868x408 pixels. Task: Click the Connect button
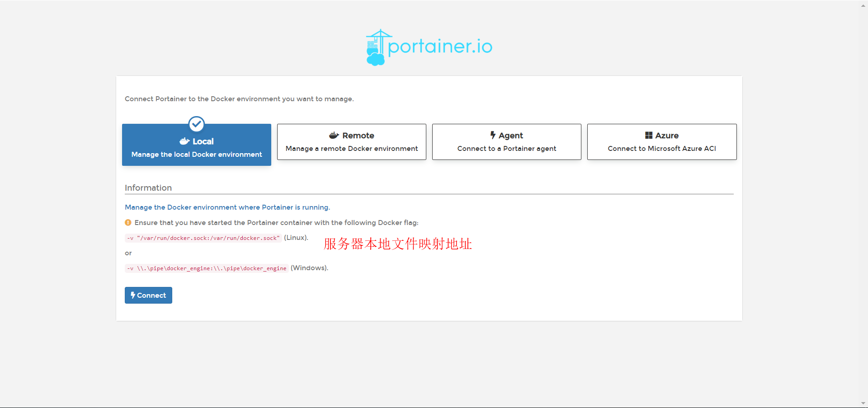coord(148,295)
